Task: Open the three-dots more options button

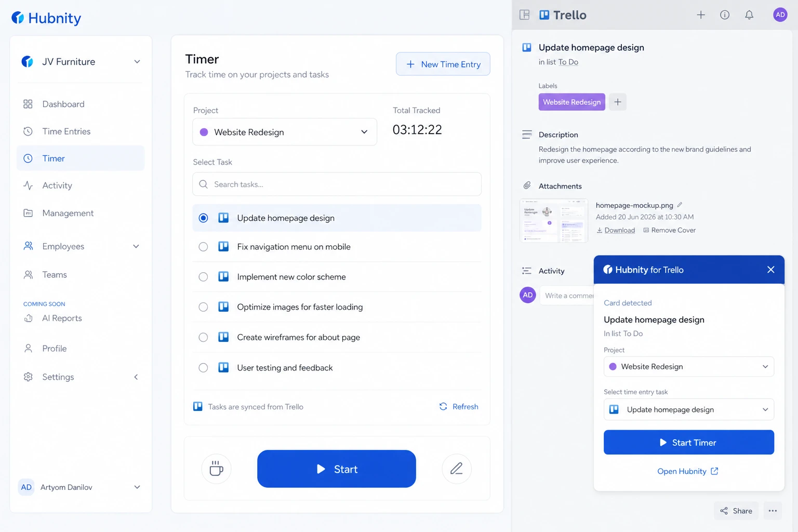Action: coord(773,511)
